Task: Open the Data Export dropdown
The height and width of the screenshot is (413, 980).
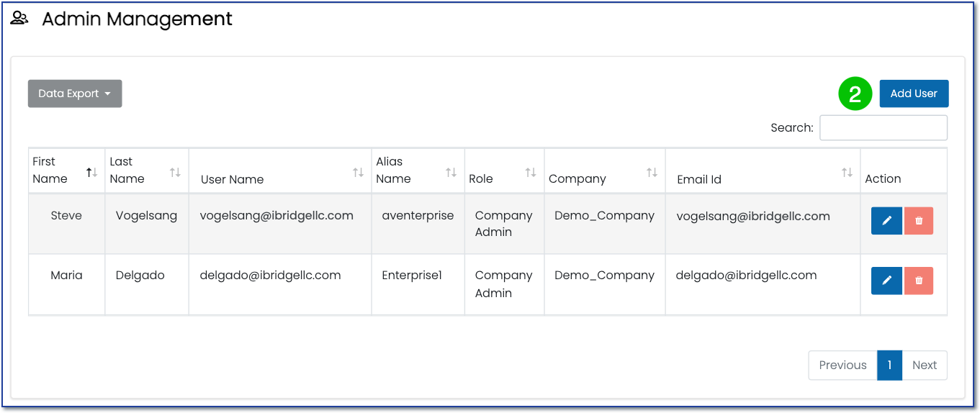Action: [x=75, y=94]
